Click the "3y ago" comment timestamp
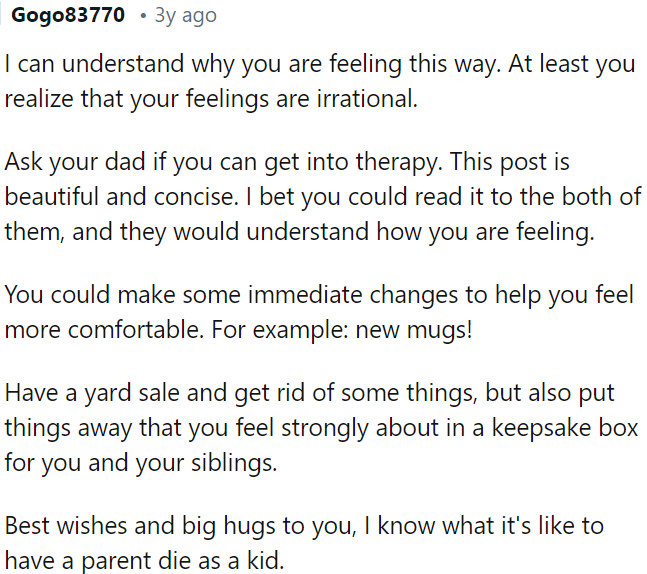This screenshot has height=574, width=647. coord(185,16)
